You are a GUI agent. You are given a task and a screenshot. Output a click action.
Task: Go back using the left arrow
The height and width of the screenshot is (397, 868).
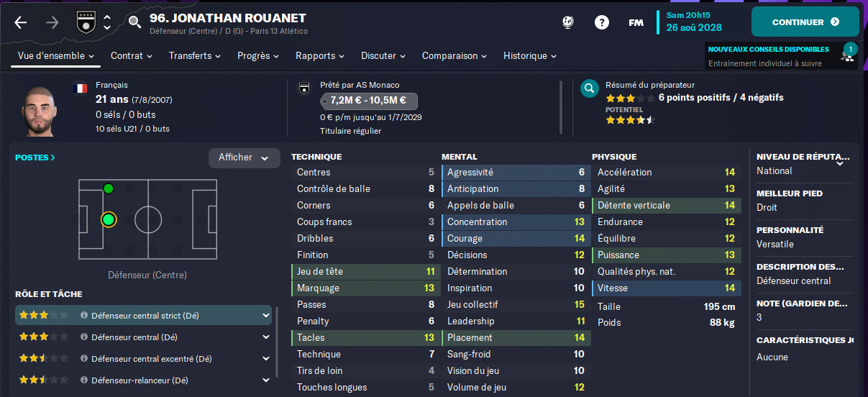point(20,22)
